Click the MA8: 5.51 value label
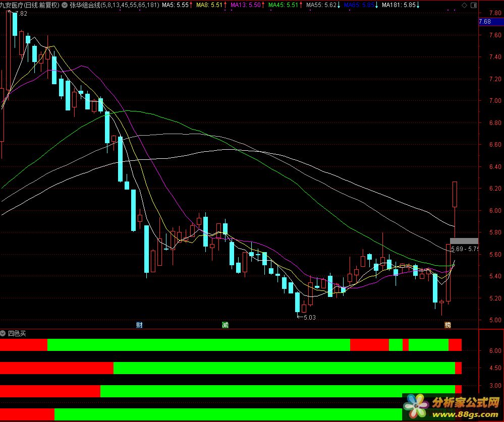The width and height of the screenshot is (504, 422). pyautogui.click(x=209, y=5)
